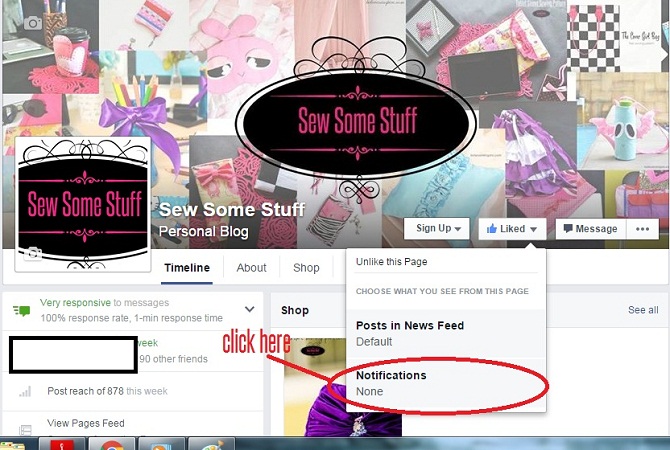The image size is (670, 450).
Task: Open the About tab
Action: [251, 268]
